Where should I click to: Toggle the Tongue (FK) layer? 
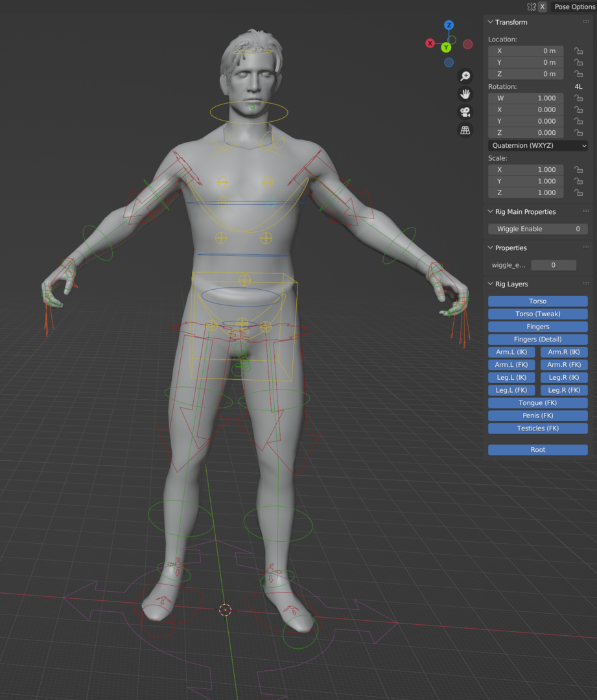tap(537, 403)
